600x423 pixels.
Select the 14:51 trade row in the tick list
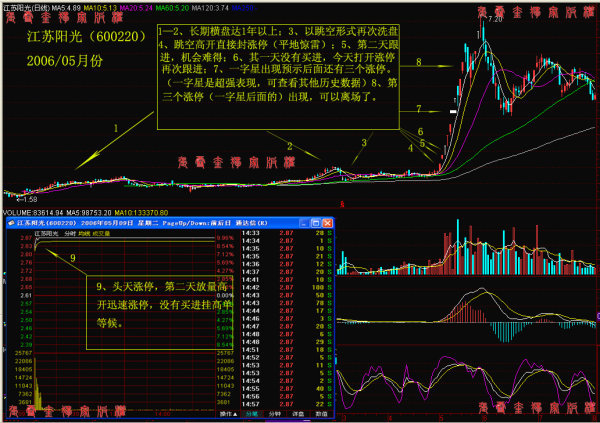[x=288, y=350]
